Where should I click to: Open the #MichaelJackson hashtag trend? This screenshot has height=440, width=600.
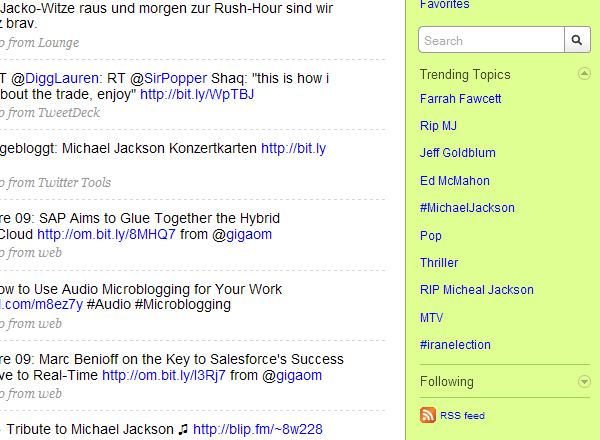(467, 208)
